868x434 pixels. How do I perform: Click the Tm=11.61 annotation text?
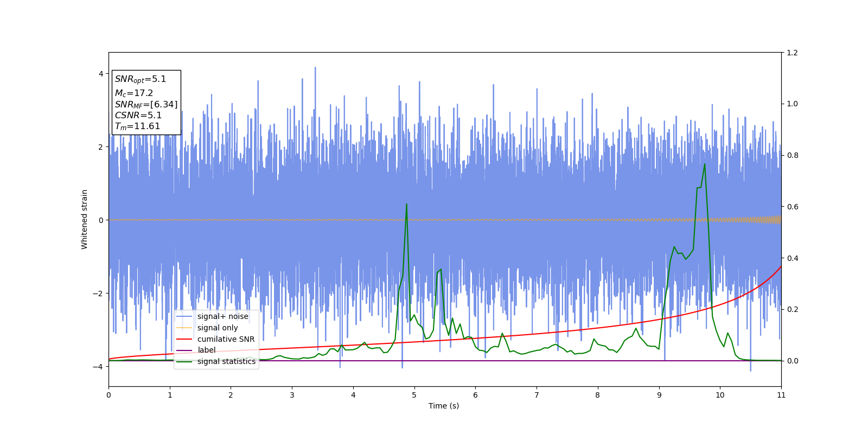pos(137,126)
